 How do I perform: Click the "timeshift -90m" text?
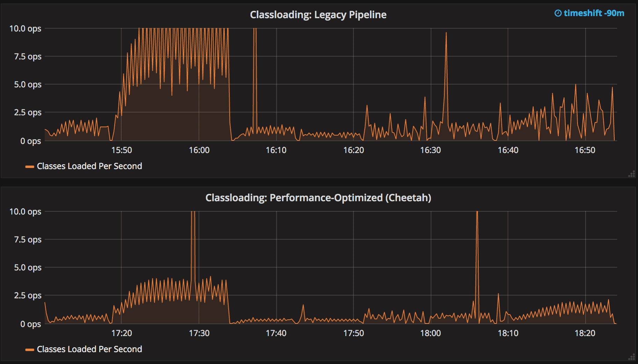[x=594, y=13]
